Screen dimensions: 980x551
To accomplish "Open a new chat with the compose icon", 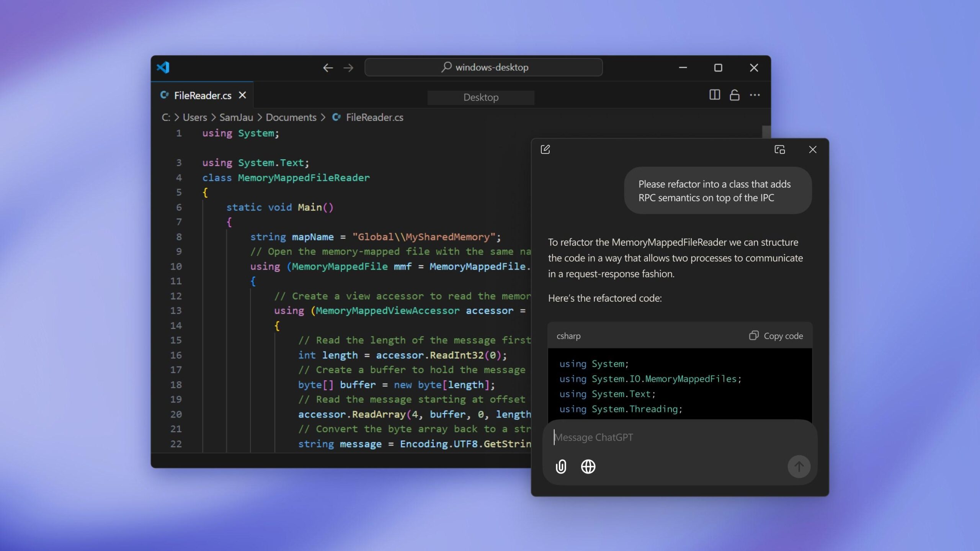I will pos(545,149).
